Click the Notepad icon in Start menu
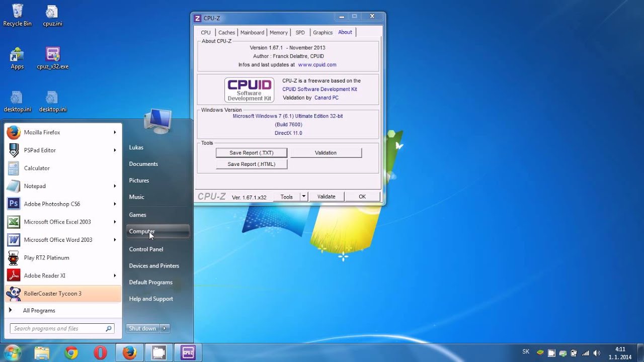 pos(14,186)
